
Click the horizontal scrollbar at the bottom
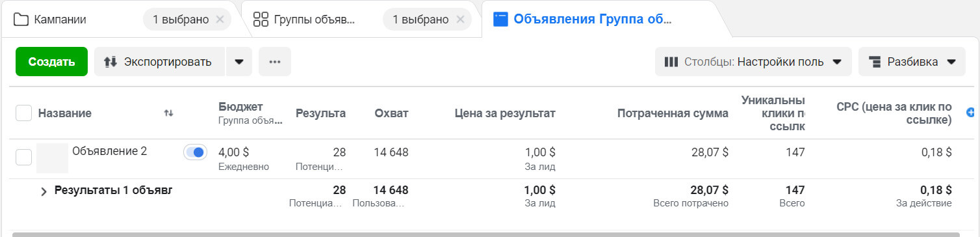coord(486,234)
